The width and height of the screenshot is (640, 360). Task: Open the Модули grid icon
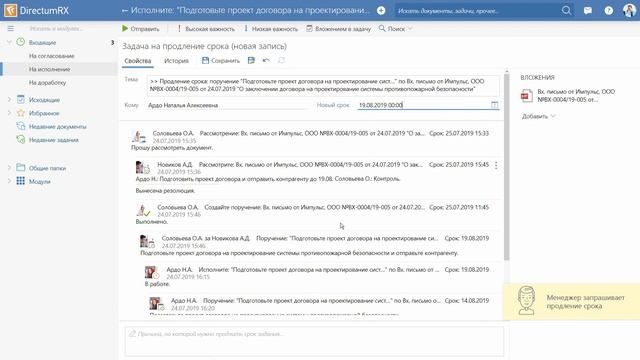point(21,181)
